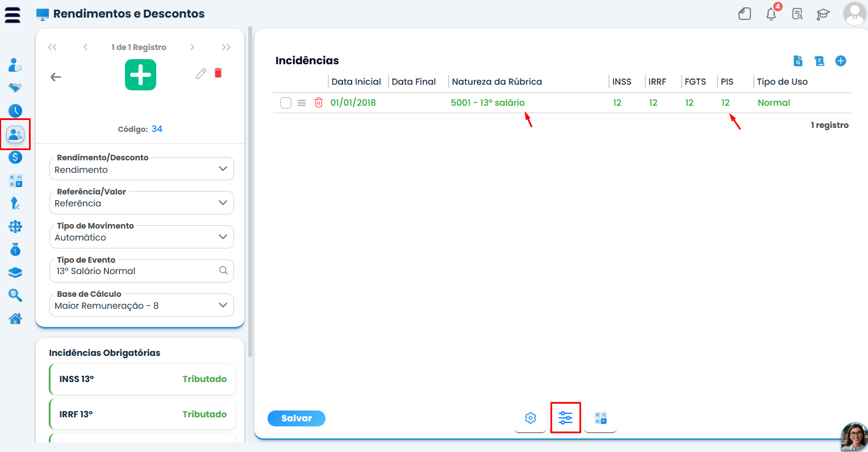The height and width of the screenshot is (452, 868).
Task: Open the calculator sidebar icon
Action: click(x=15, y=181)
